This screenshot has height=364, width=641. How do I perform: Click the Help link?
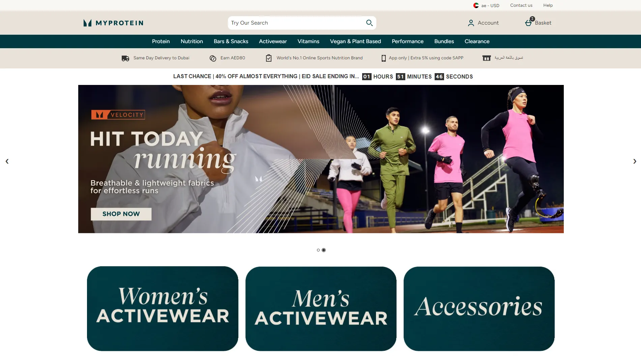(548, 5)
